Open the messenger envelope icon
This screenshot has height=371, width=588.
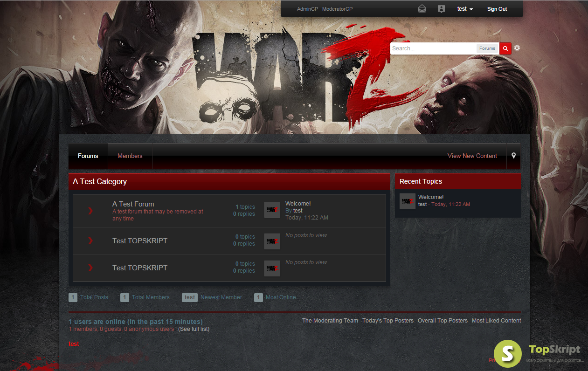[x=422, y=9]
